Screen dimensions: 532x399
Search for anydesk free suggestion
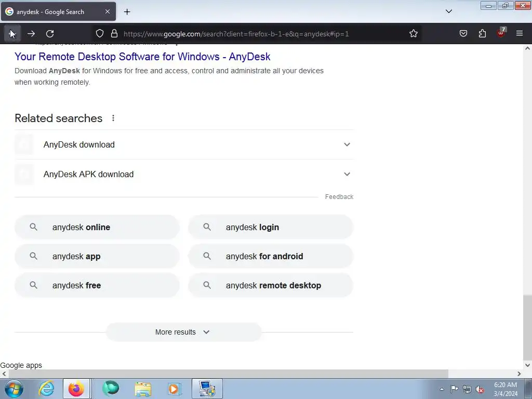(x=97, y=285)
